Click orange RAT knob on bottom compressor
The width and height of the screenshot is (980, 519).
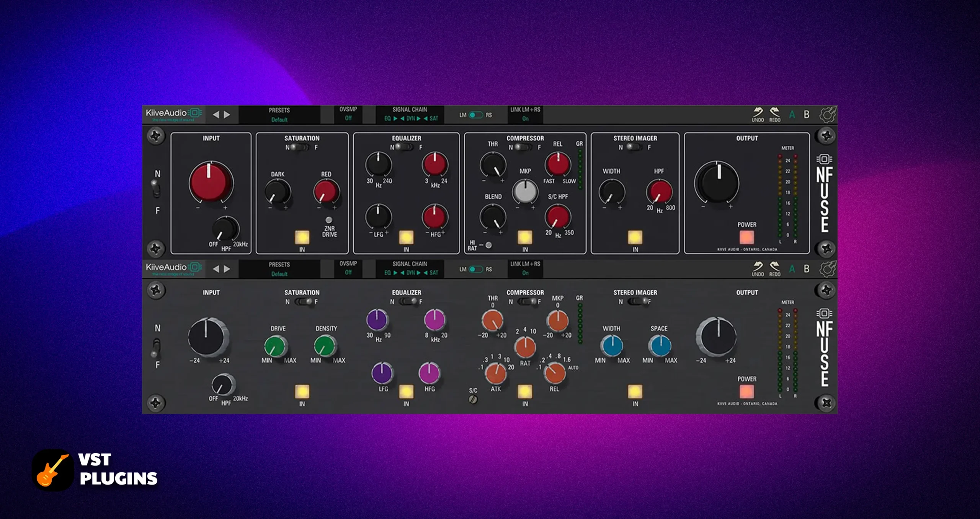(525, 347)
